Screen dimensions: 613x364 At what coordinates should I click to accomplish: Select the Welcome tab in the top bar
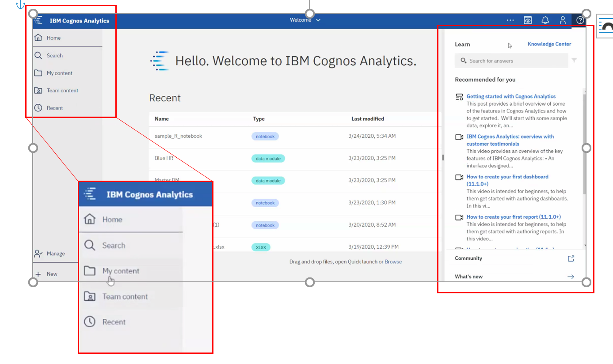tap(301, 20)
